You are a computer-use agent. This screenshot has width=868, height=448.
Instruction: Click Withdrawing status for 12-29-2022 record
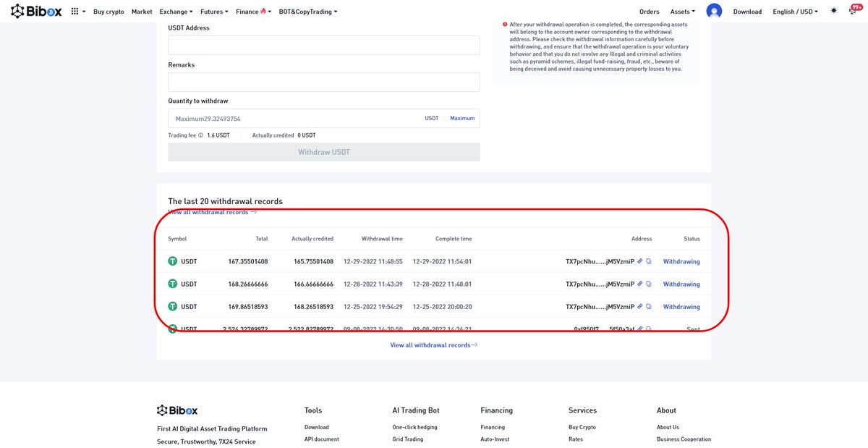(x=681, y=262)
